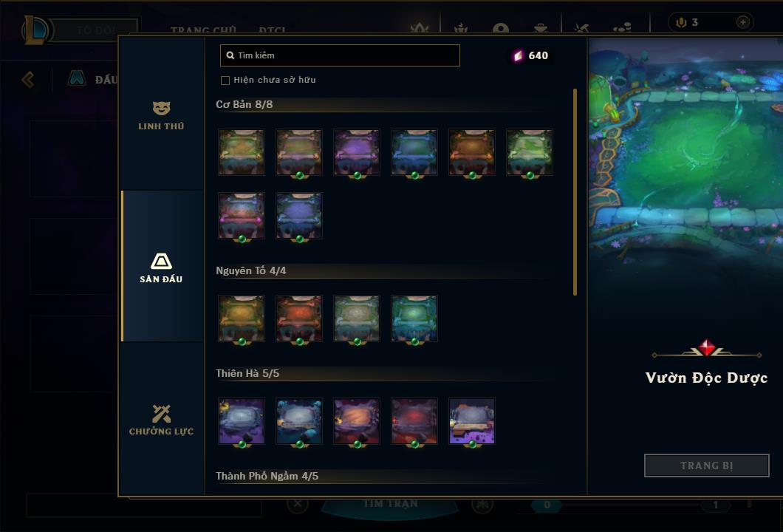Open the Chưởng Lực tab
The width and height of the screenshot is (783, 532).
coord(161,419)
